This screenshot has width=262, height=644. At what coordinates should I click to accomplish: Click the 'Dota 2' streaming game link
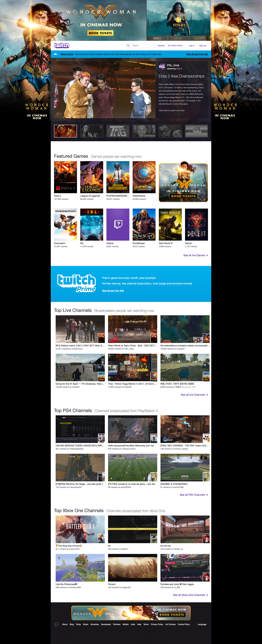[x=179, y=68]
